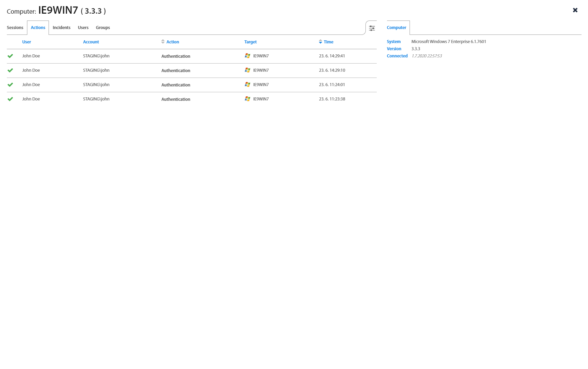This screenshot has height=369, width=588.
Task: Click the Target column header
Action: click(x=250, y=42)
